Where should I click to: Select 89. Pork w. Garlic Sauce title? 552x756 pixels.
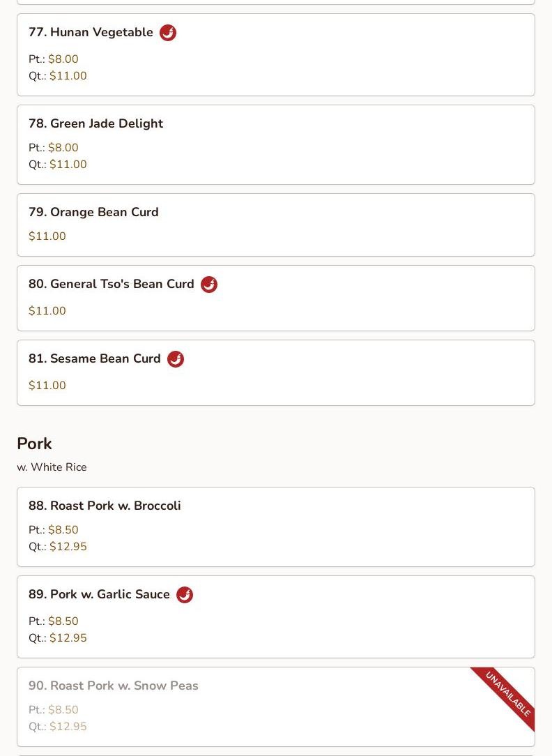click(x=99, y=595)
